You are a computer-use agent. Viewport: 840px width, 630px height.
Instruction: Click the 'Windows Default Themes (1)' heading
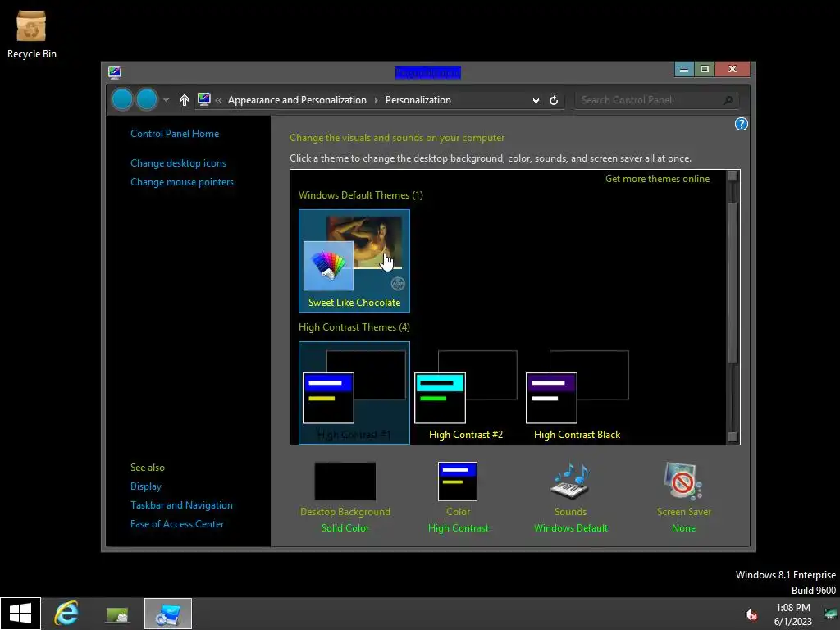(x=361, y=195)
